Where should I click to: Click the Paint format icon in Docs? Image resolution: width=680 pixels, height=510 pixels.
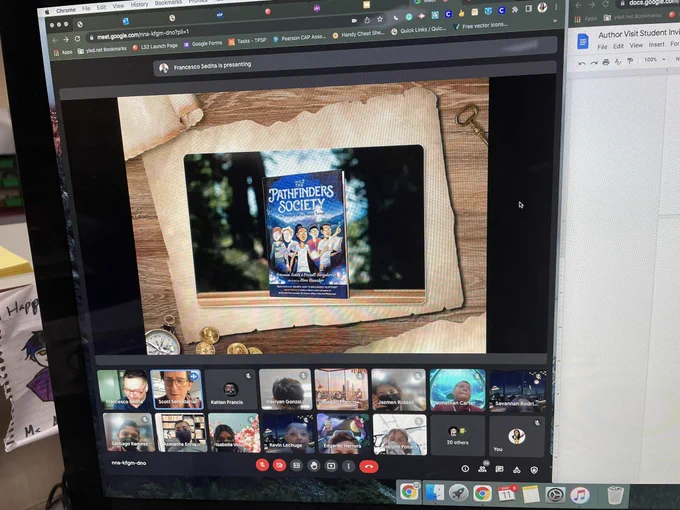(x=630, y=60)
